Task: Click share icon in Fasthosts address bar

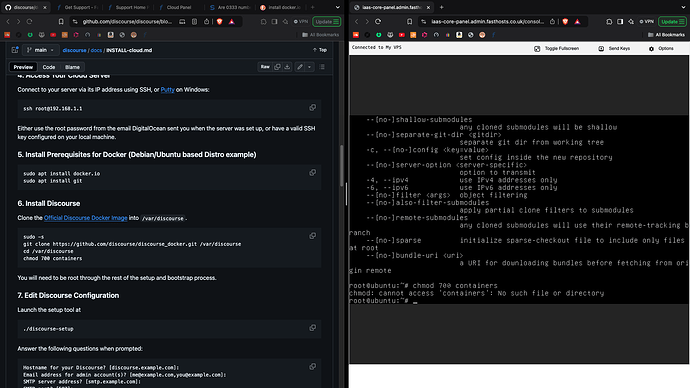Action: pyautogui.click(x=552, y=22)
